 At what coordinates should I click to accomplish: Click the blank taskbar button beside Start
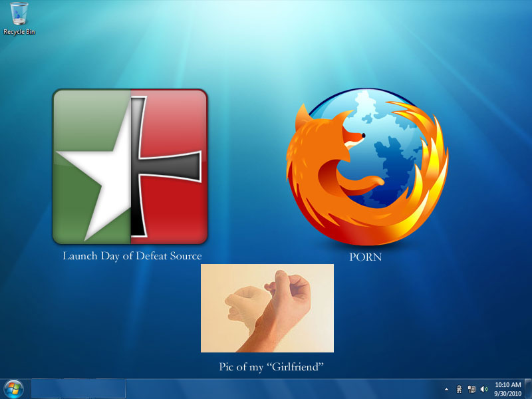[78, 389]
